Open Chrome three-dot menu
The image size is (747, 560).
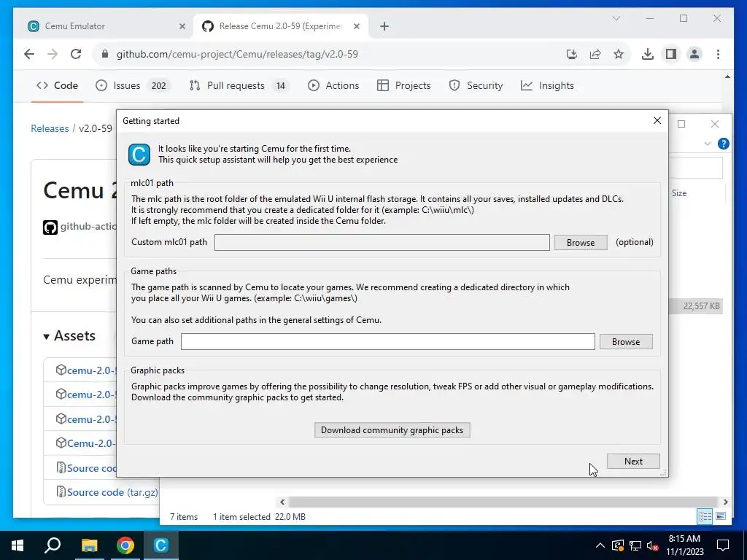coord(718,54)
